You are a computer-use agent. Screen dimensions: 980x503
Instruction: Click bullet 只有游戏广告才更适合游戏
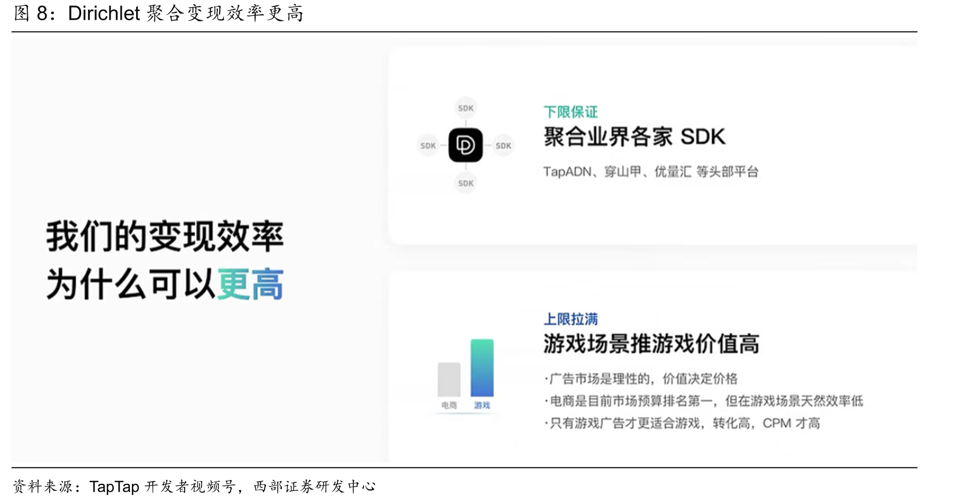(x=622, y=423)
